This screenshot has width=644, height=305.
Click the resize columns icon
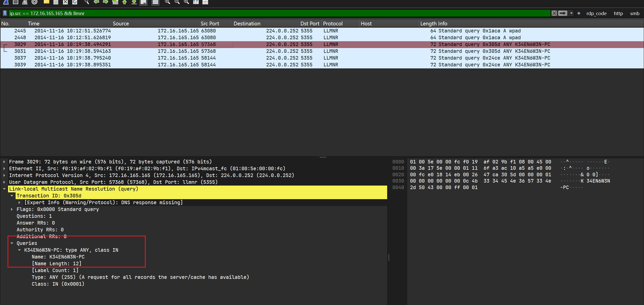click(x=196, y=2)
